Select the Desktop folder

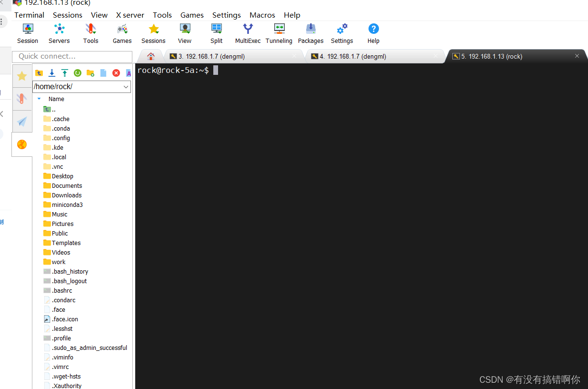58,176
